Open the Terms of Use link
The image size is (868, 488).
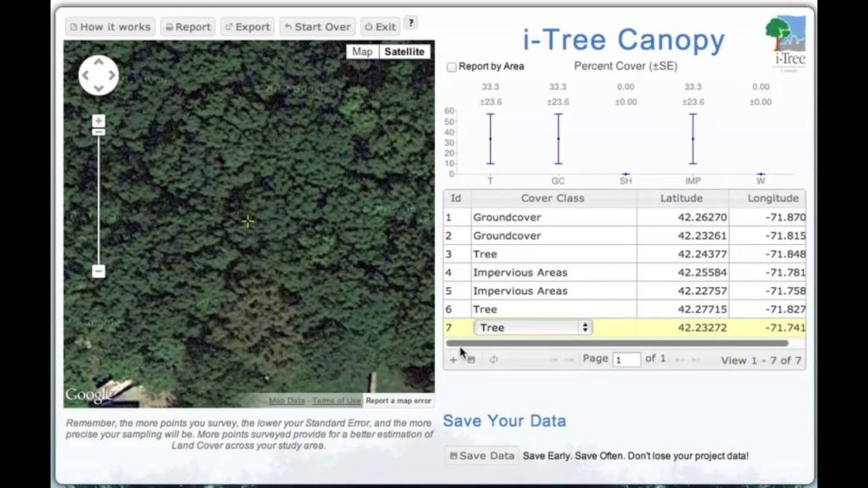[337, 401]
